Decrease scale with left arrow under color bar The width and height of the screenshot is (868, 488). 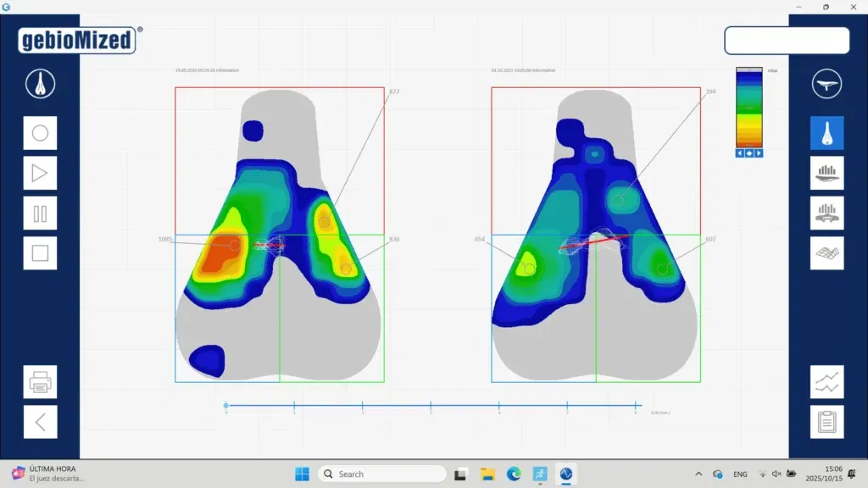[739, 153]
